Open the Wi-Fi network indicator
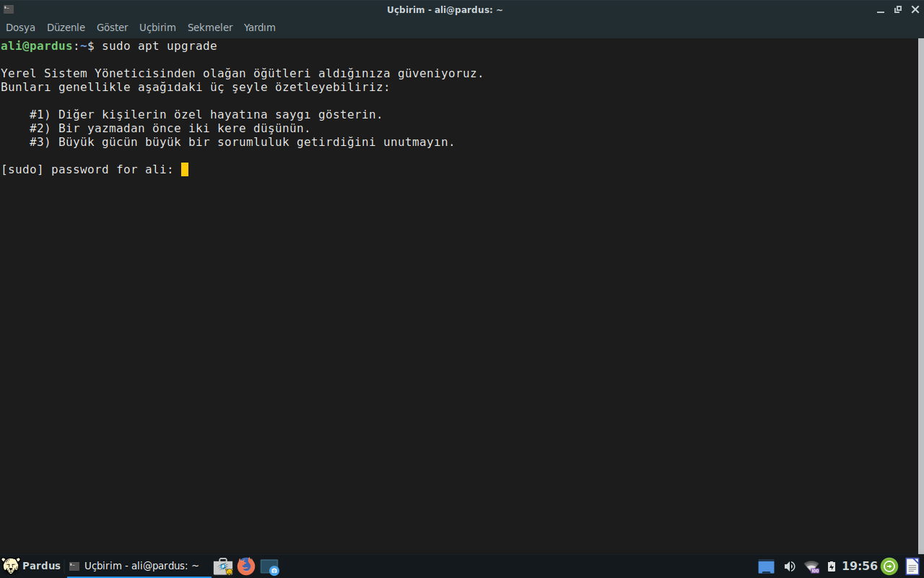Image resolution: width=924 pixels, height=578 pixels. point(812,566)
